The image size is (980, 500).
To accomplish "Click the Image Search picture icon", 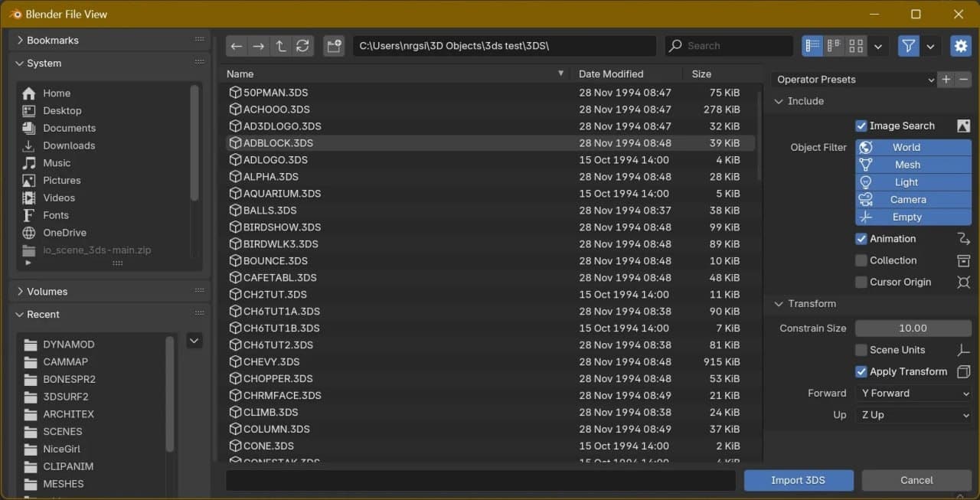I will pyautogui.click(x=964, y=126).
